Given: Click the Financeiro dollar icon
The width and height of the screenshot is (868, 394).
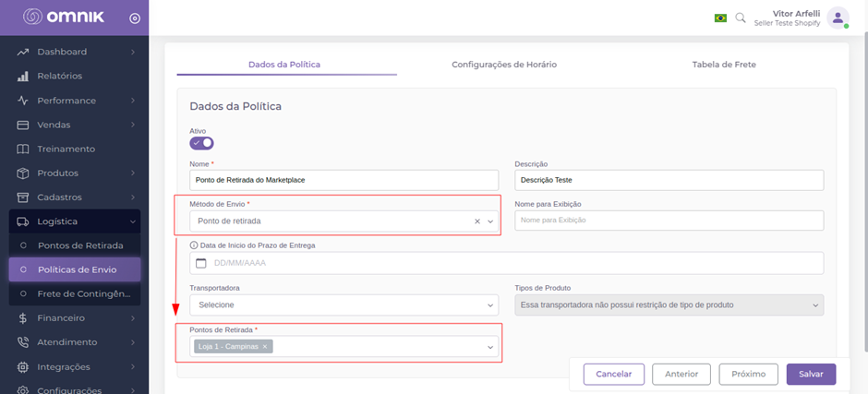Looking at the screenshot, I should point(23,318).
